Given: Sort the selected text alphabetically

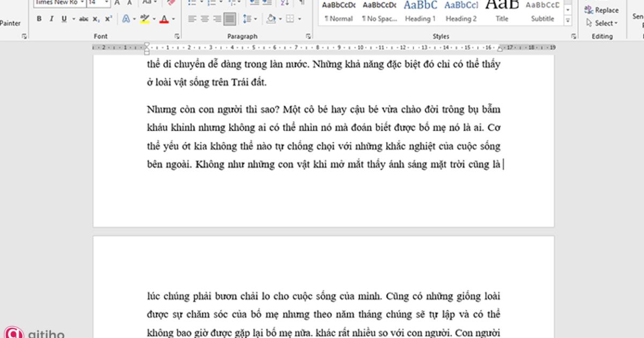Looking at the screenshot, I should tap(284, 3).
